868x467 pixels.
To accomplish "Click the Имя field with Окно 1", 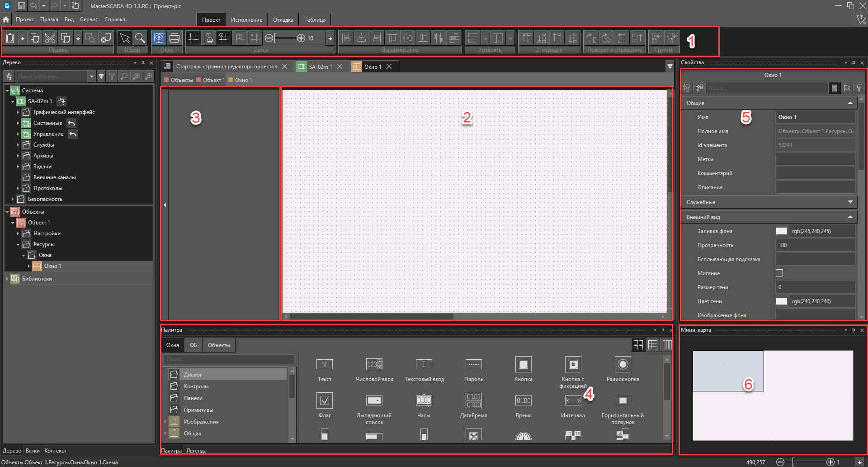I will point(816,117).
